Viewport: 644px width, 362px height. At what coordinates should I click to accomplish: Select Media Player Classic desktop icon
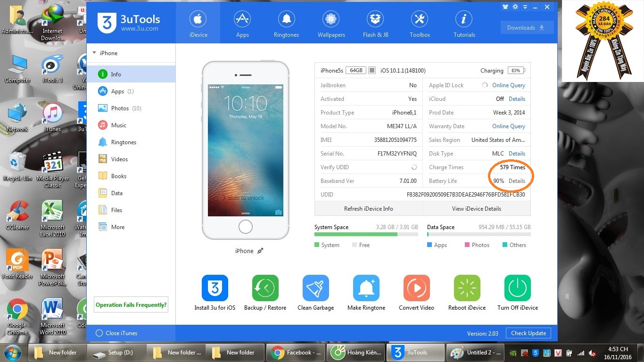coord(52,170)
